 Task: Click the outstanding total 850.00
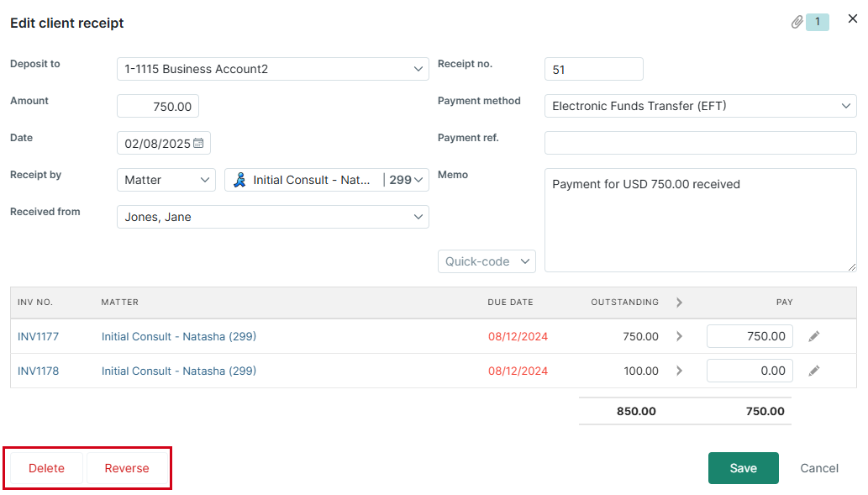point(636,412)
